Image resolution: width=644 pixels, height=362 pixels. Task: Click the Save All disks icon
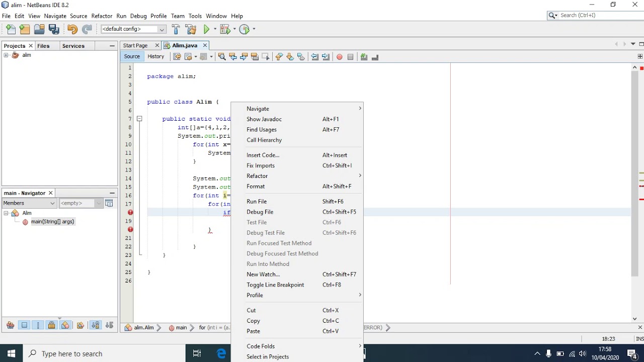[54, 29]
